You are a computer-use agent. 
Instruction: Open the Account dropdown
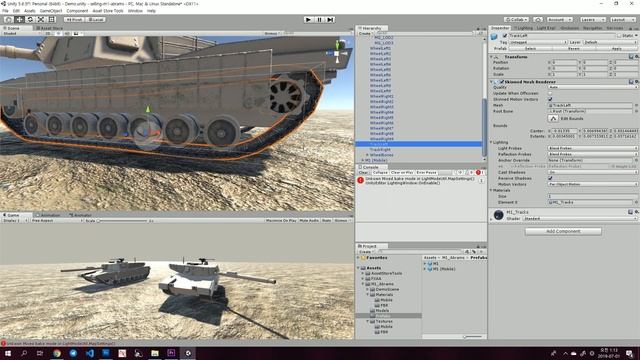click(x=560, y=19)
